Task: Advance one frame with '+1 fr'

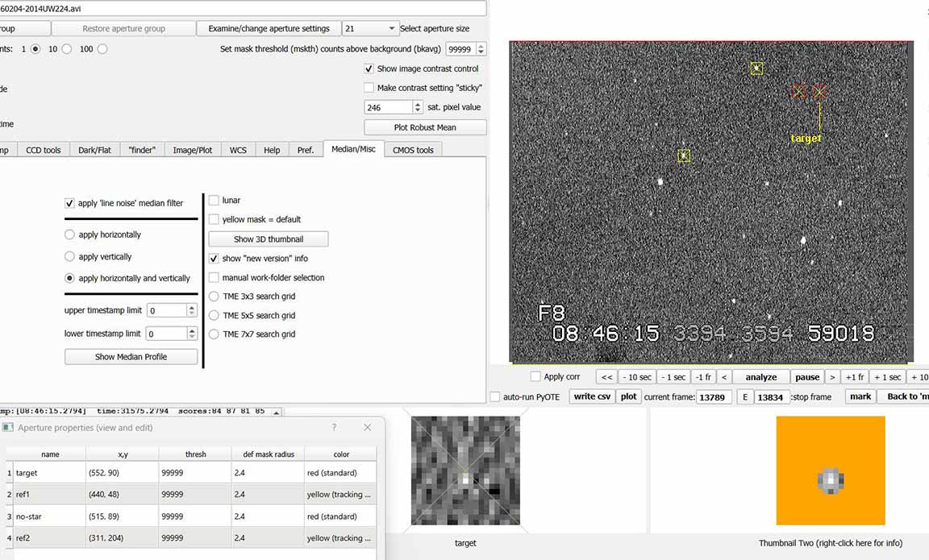Action: [855, 377]
